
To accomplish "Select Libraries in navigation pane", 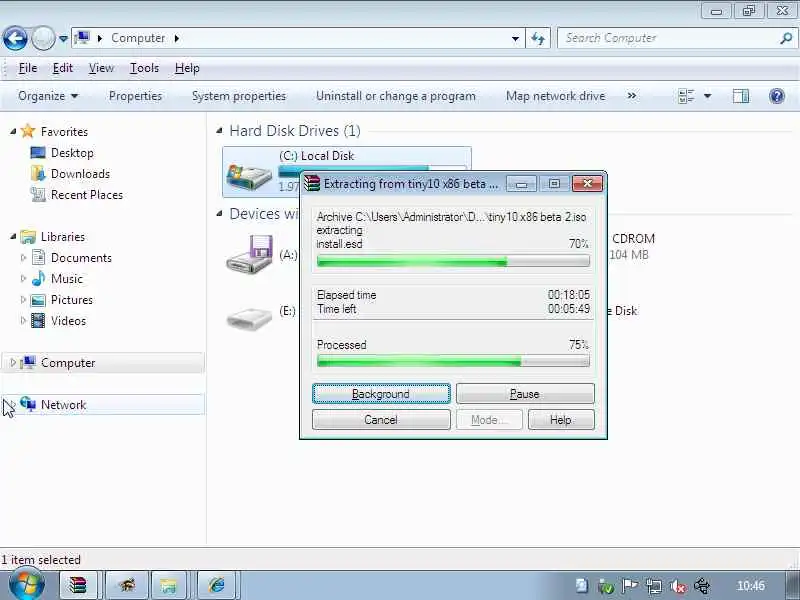I will 63,237.
